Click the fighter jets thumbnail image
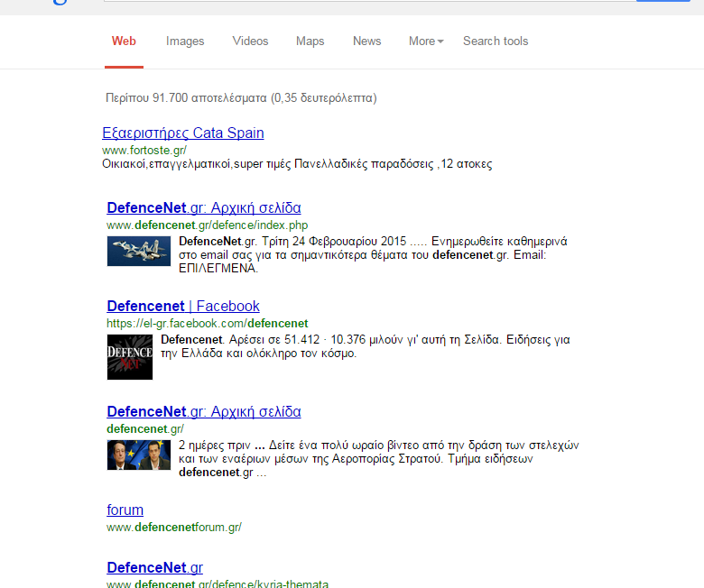The image size is (704, 588). click(139, 252)
